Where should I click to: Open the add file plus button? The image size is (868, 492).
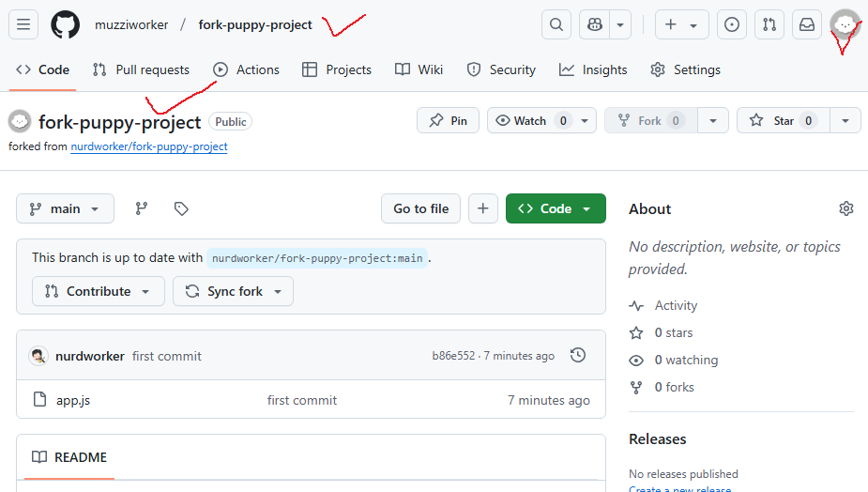click(482, 208)
